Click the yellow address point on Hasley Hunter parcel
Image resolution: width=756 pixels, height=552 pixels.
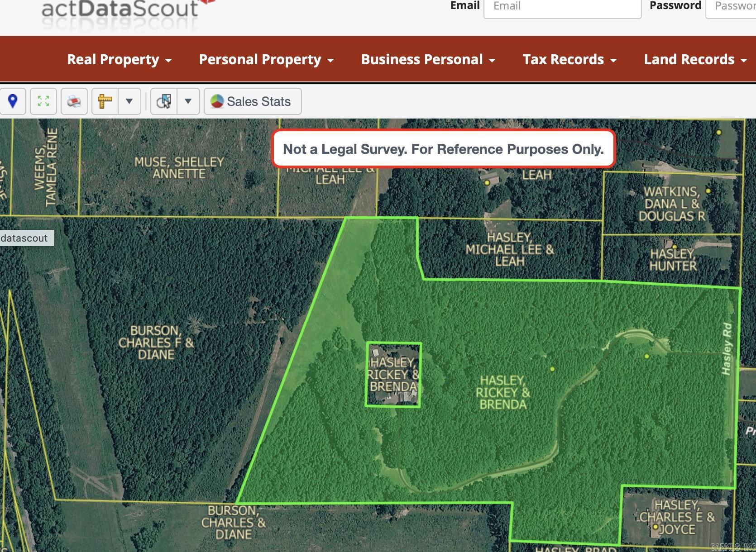pyautogui.click(x=675, y=247)
